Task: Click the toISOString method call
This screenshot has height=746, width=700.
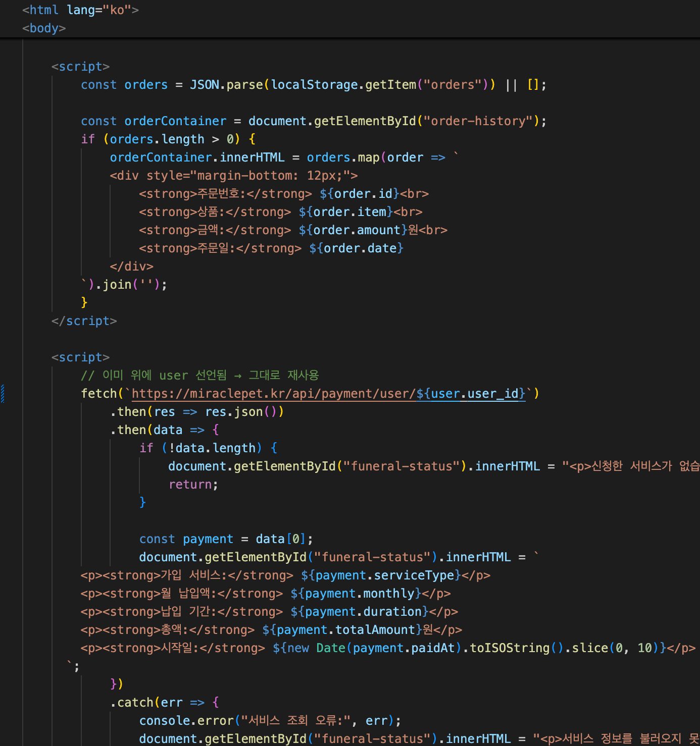Action: [x=509, y=648]
